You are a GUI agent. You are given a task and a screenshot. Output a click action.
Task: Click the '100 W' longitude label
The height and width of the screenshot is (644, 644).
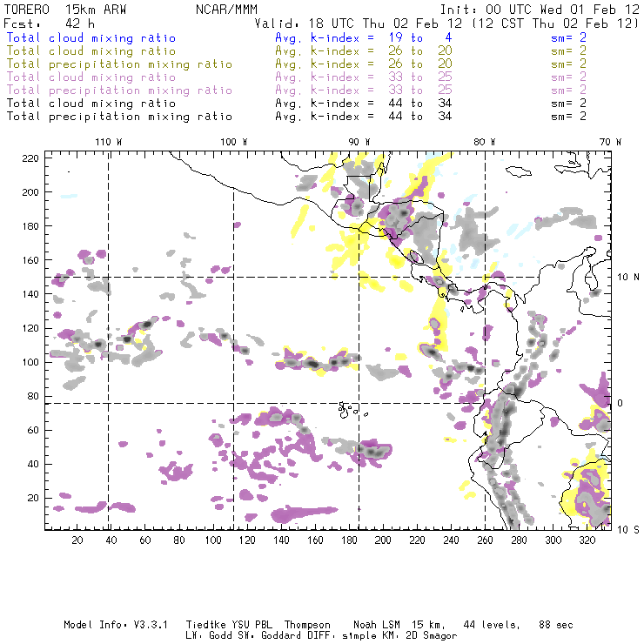coord(234,142)
